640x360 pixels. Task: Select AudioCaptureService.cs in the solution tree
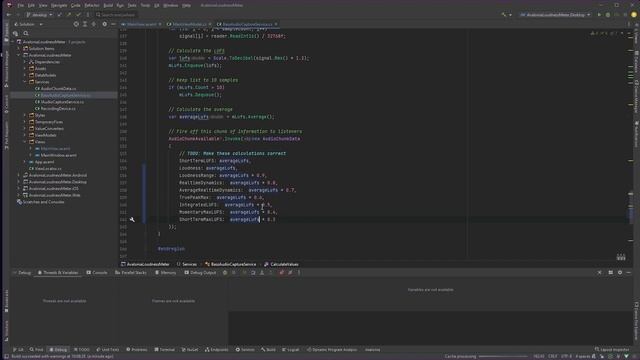tap(62, 102)
